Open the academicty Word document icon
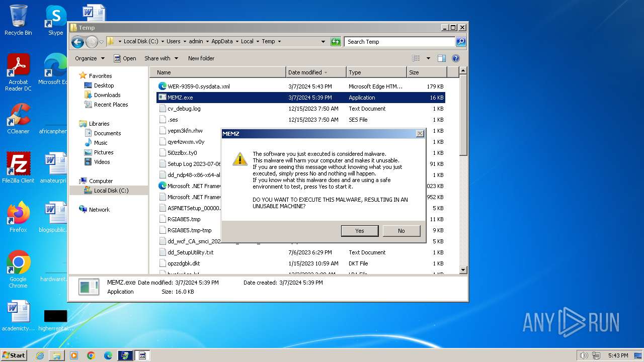The width and height of the screenshot is (644, 362). [x=18, y=316]
